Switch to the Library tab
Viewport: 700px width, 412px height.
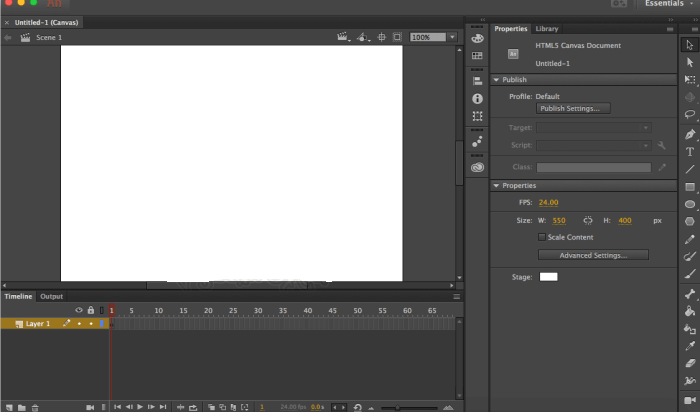[546, 29]
